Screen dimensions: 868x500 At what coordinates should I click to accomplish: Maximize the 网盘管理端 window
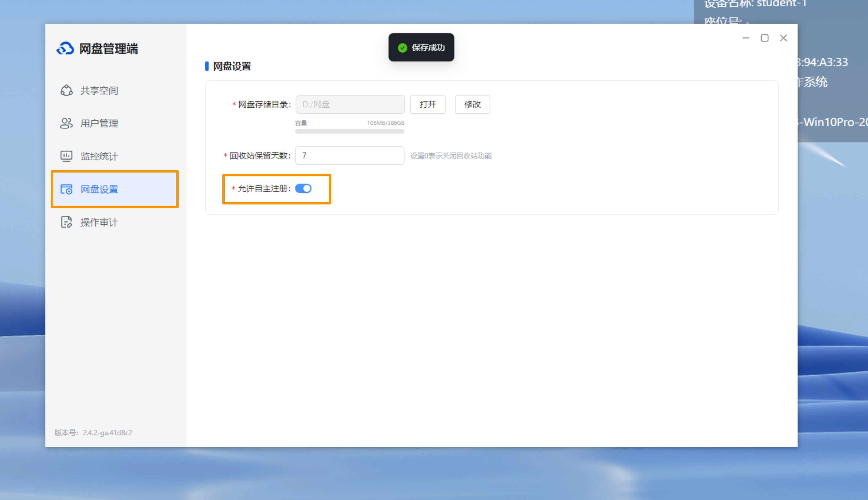[x=764, y=38]
